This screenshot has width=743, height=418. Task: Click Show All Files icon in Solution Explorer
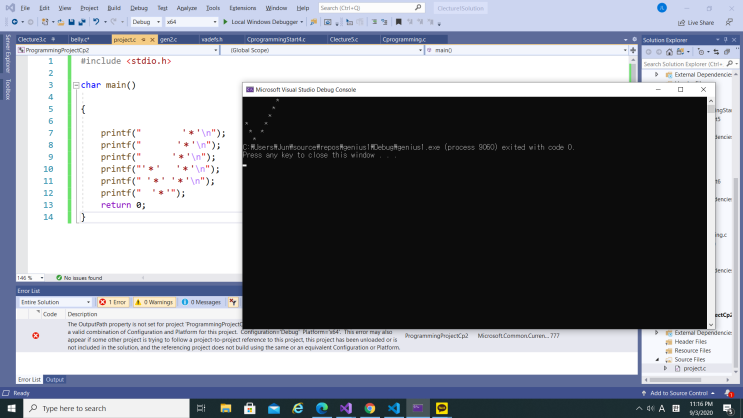[727, 52]
